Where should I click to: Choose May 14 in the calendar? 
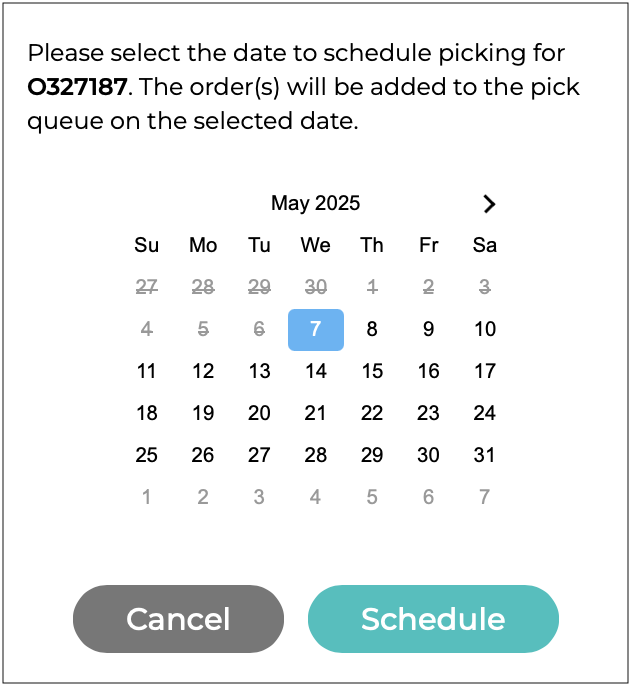316,372
